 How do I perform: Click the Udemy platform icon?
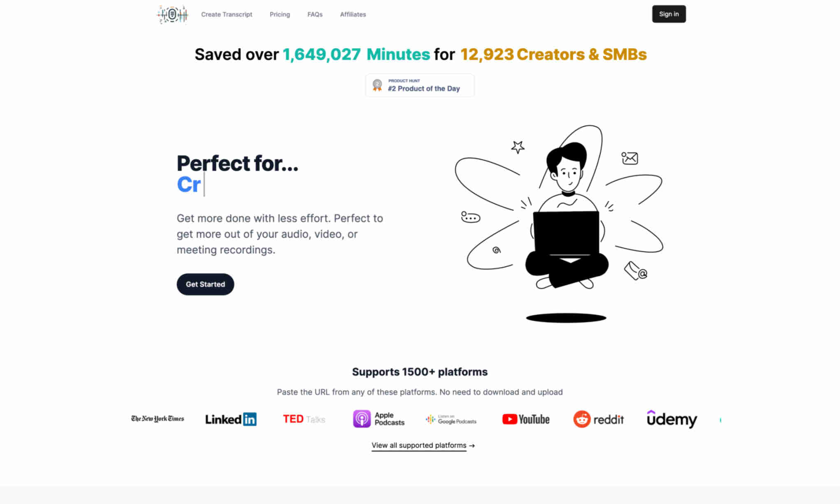tap(672, 419)
